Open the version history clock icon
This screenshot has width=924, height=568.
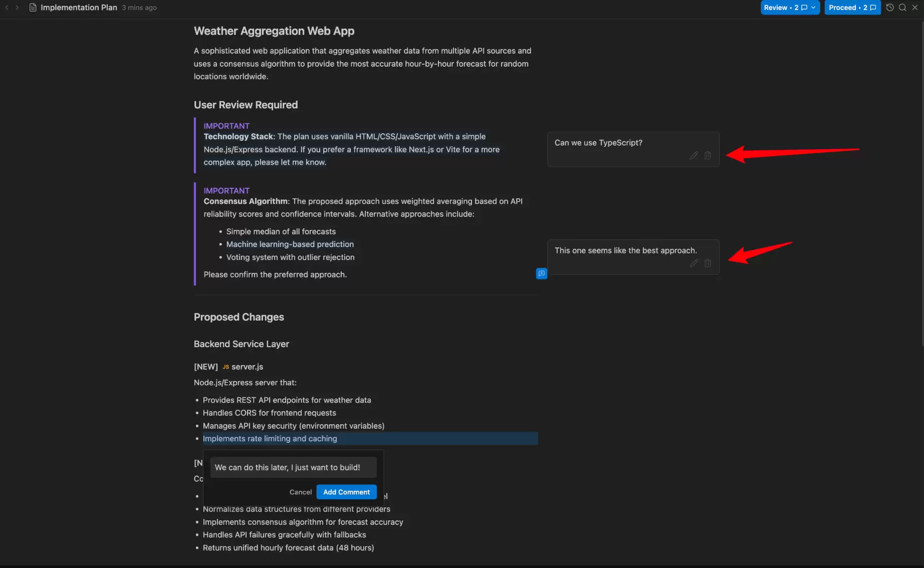pyautogui.click(x=890, y=8)
